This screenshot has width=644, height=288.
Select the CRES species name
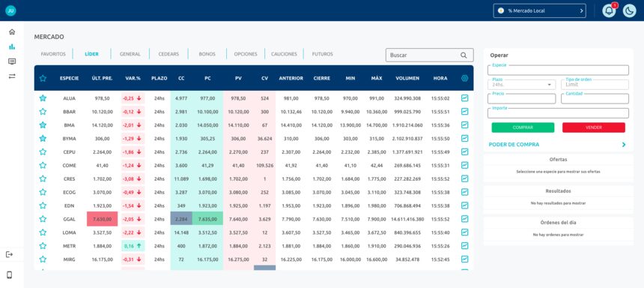click(x=69, y=178)
